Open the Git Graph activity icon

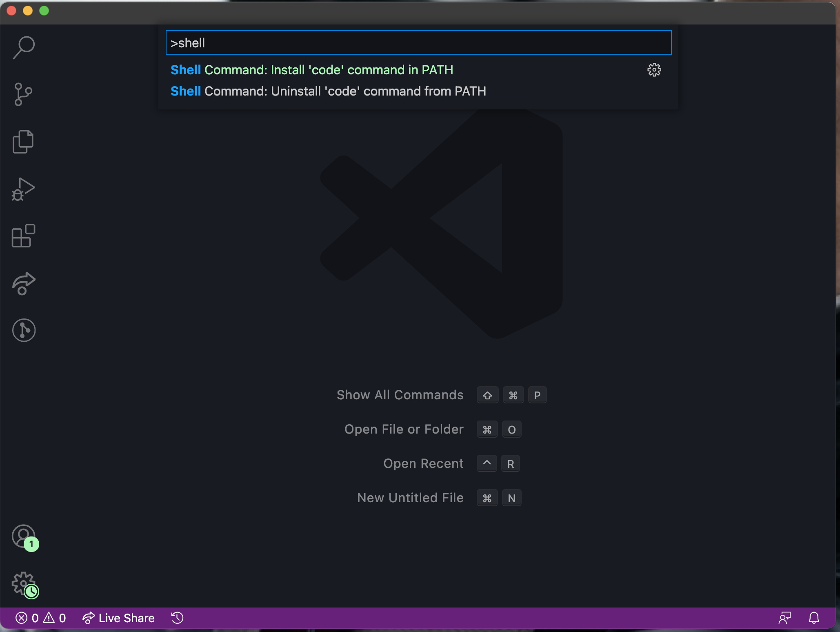pyautogui.click(x=24, y=330)
